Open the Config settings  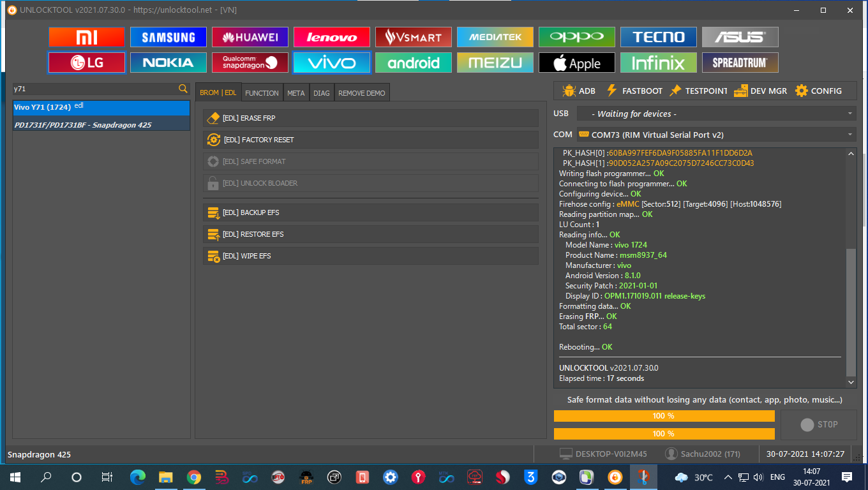pos(818,91)
